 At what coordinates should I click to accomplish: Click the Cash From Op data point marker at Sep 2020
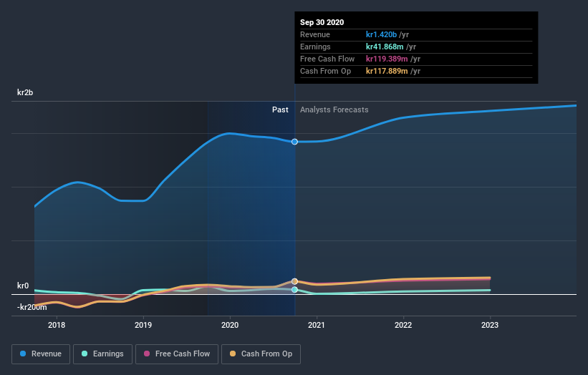coord(295,281)
